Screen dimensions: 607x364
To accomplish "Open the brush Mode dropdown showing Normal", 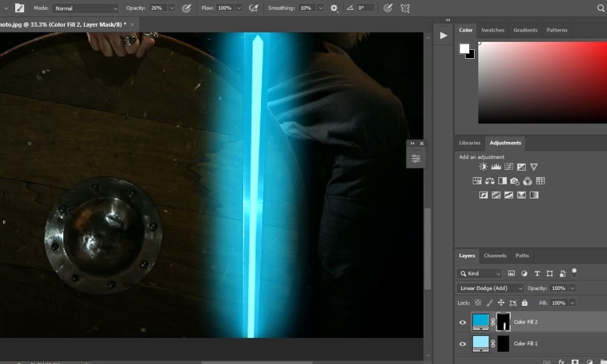I will 85,8.
